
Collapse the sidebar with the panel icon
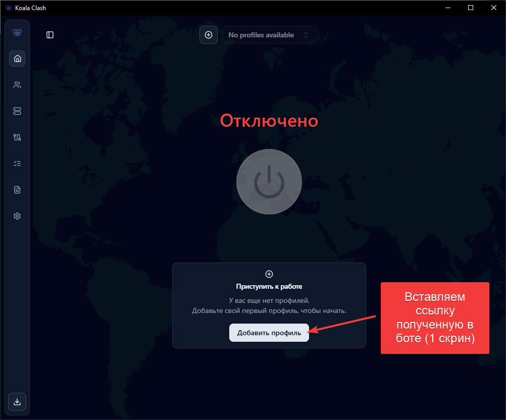[x=49, y=34]
